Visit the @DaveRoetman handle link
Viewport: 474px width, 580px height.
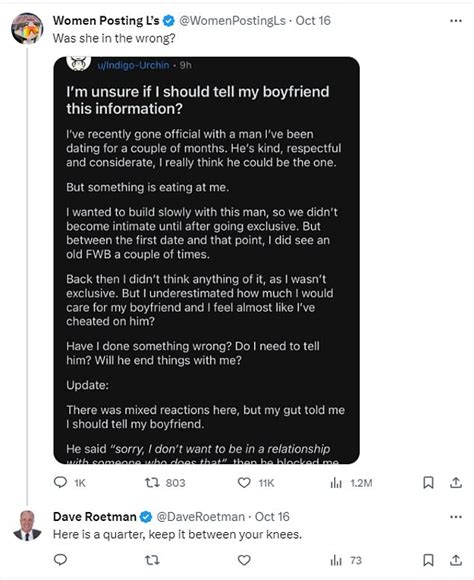(x=201, y=517)
